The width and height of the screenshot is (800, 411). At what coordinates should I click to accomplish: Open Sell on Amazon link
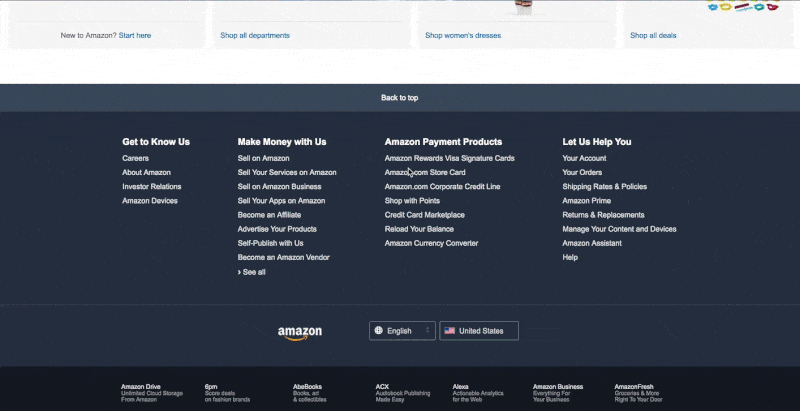point(263,159)
